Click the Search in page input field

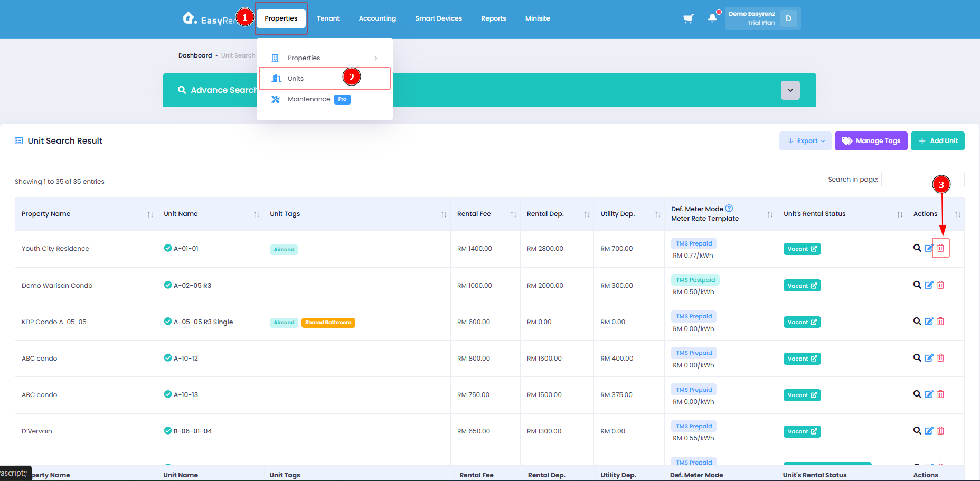pyautogui.click(x=922, y=180)
